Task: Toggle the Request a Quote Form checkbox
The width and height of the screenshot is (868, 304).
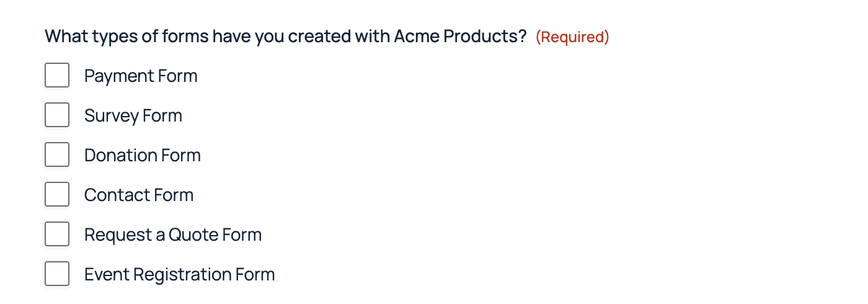Action: 57,235
